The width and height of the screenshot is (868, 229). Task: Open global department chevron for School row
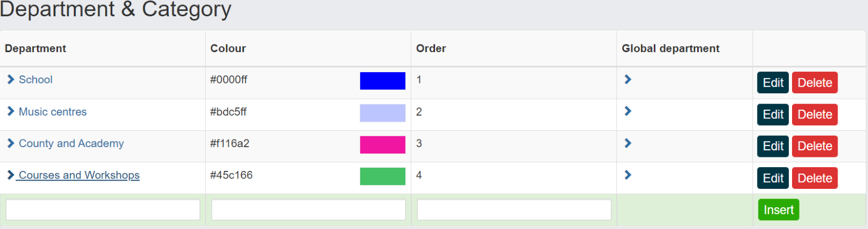click(628, 79)
